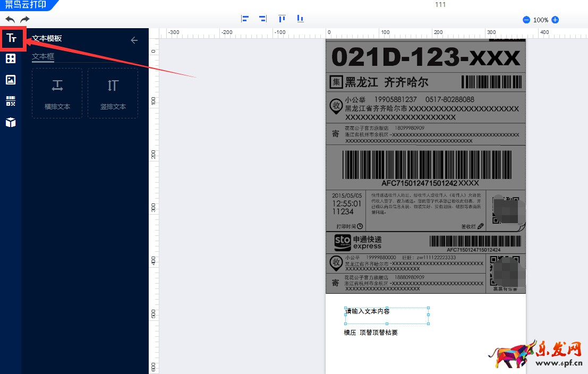The image size is (588, 374).
Task: Undo the last action
Action: (x=10, y=20)
